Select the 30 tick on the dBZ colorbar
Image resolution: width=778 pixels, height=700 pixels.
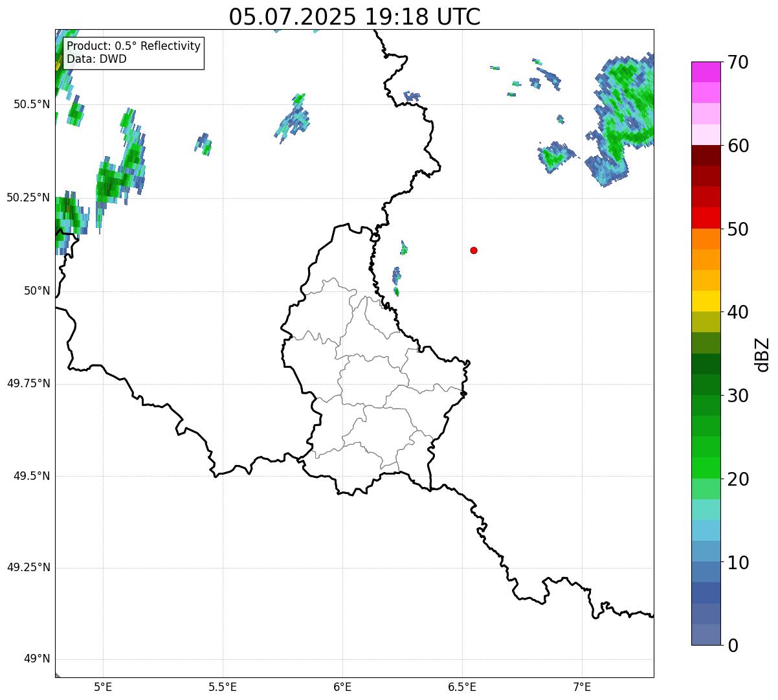tap(738, 396)
